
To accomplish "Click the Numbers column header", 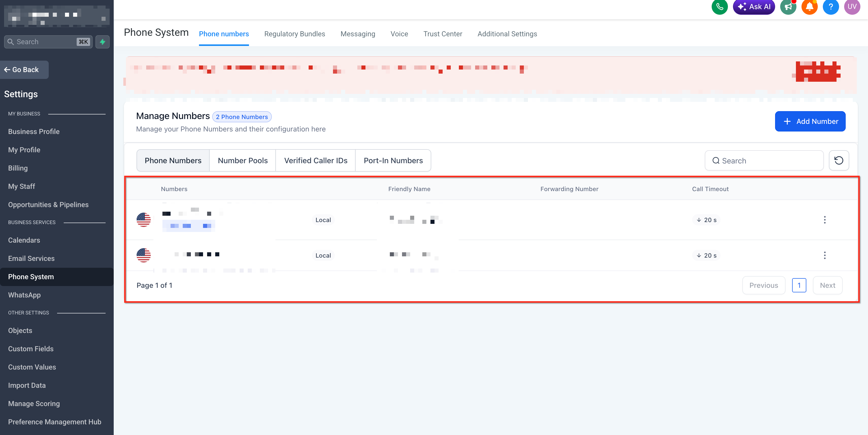I will tap(174, 189).
